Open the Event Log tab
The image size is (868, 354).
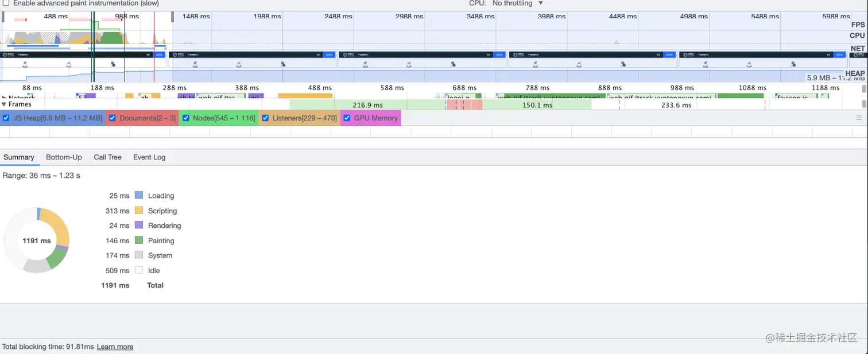pos(149,157)
